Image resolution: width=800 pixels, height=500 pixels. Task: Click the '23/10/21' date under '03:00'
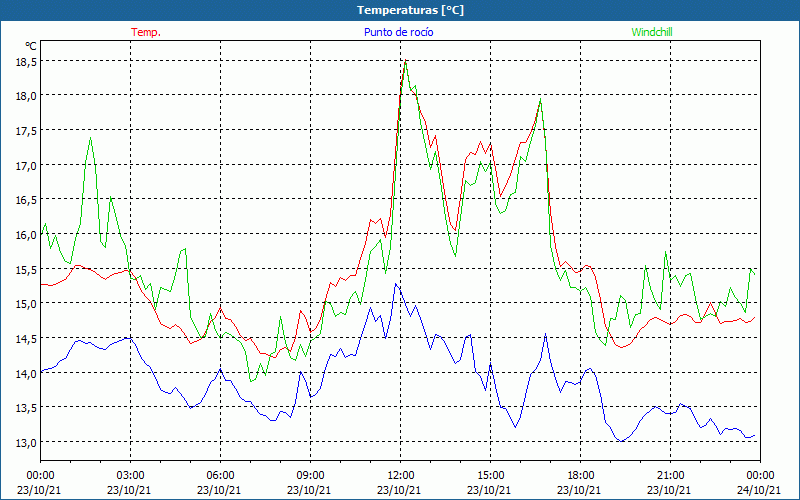131,490
